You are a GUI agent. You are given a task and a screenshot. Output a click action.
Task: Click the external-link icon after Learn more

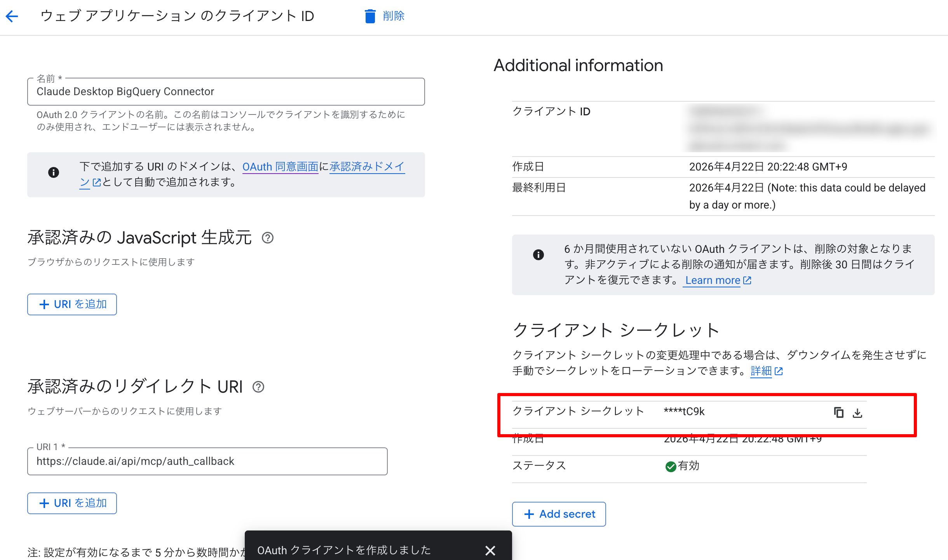(748, 280)
